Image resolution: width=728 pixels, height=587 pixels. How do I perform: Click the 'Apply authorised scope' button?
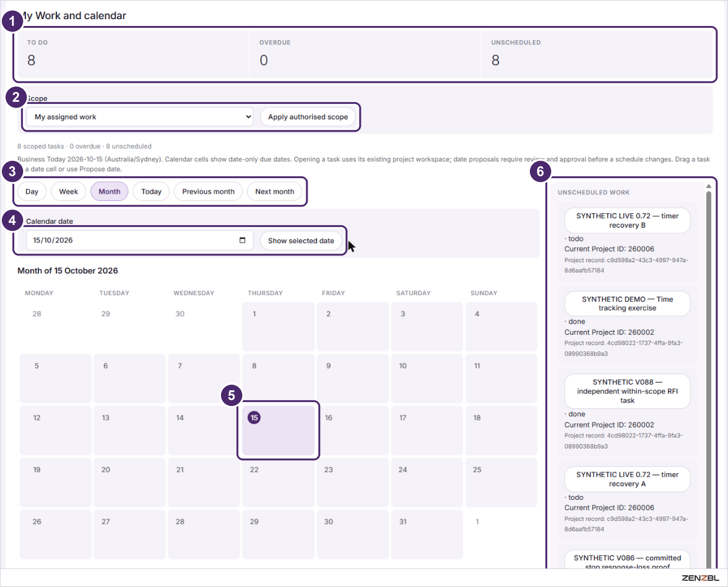308,117
